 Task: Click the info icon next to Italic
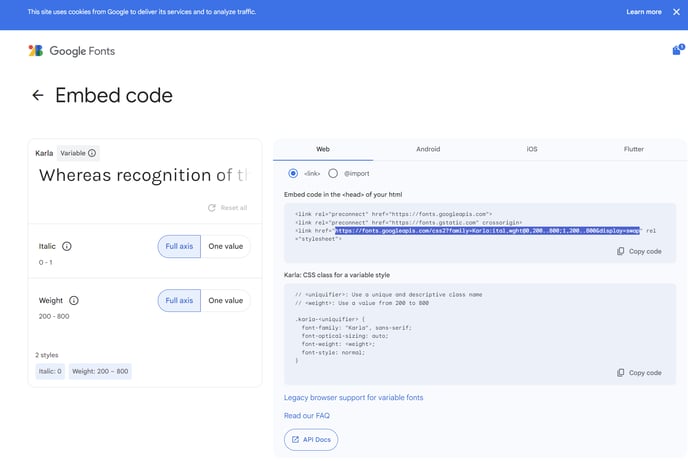[x=67, y=246]
